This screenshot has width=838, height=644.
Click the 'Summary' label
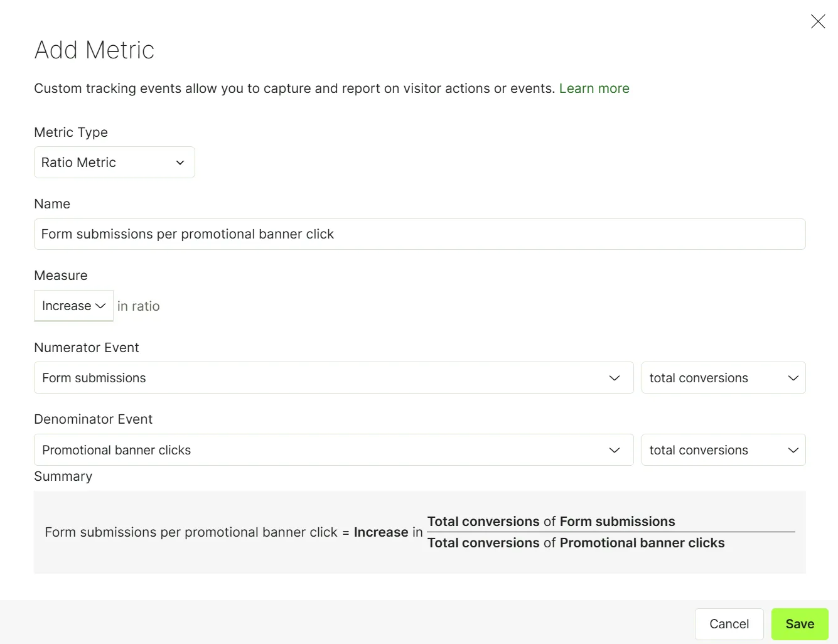tap(63, 476)
